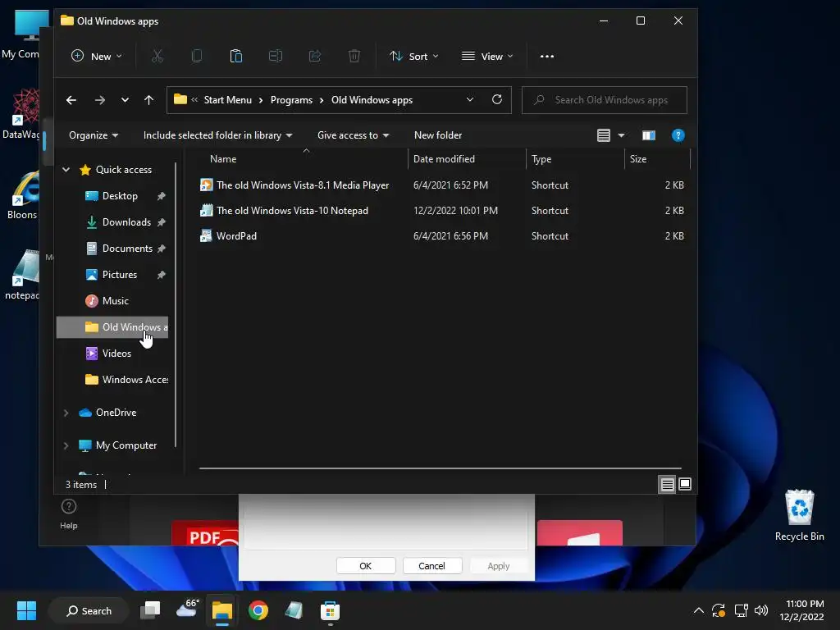Open the Recycle Bin desktop icon

pyautogui.click(x=799, y=515)
